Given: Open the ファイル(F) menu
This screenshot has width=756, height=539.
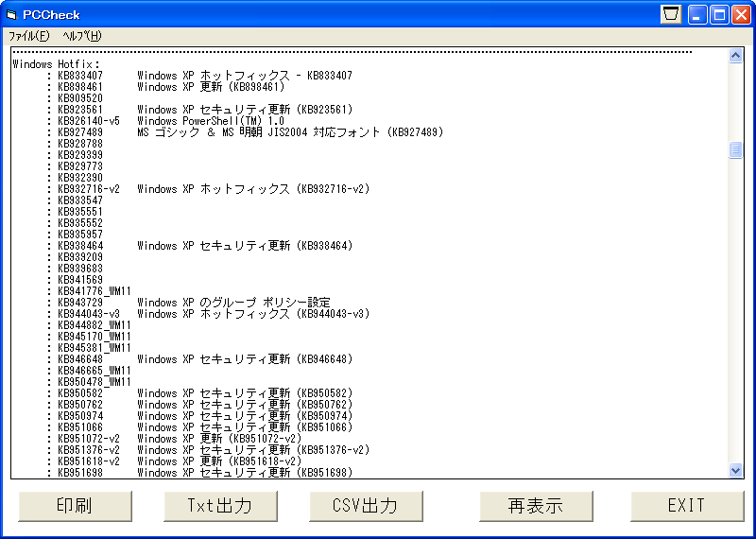Looking at the screenshot, I should tap(29, 36).
